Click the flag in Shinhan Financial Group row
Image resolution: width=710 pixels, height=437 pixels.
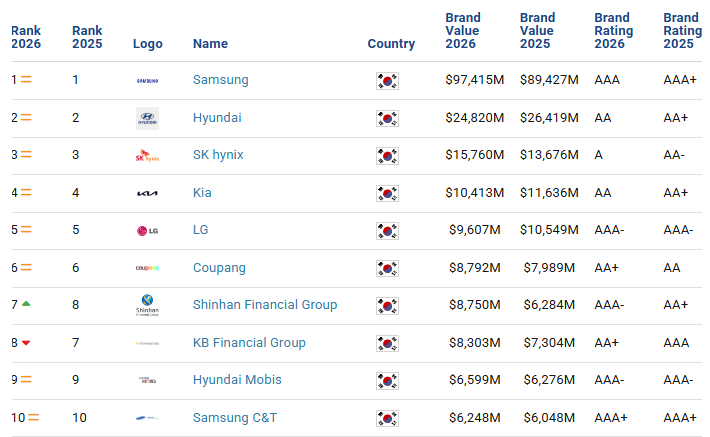point(388,306)
